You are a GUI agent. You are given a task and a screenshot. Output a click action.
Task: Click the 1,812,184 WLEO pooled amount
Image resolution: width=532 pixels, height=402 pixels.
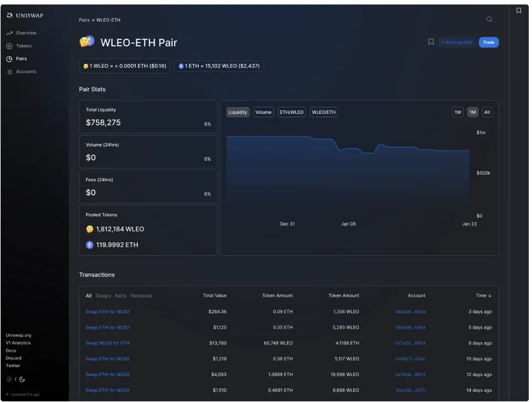(x=120, y=229)
